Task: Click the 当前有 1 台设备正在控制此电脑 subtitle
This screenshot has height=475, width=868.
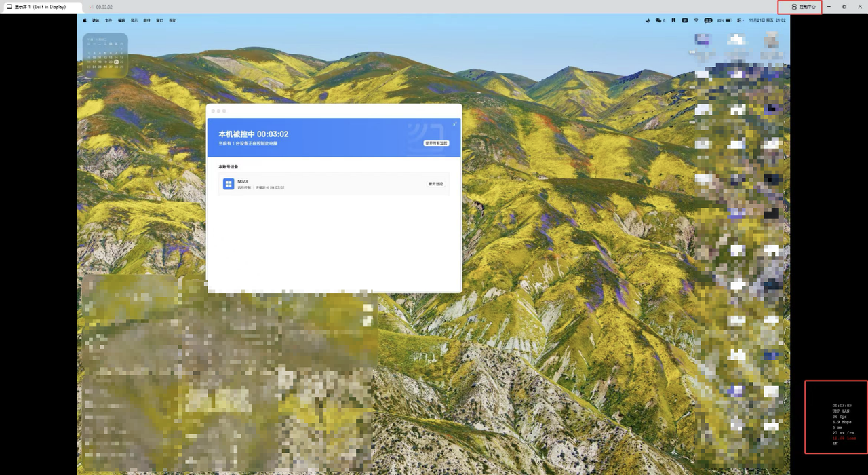Action: click(248, 144)
